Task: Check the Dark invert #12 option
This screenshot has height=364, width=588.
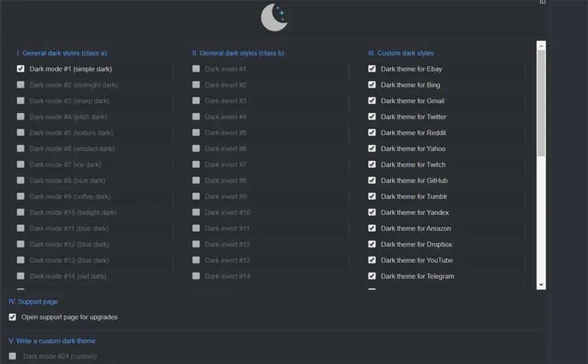Action: (x=196, y=244)
